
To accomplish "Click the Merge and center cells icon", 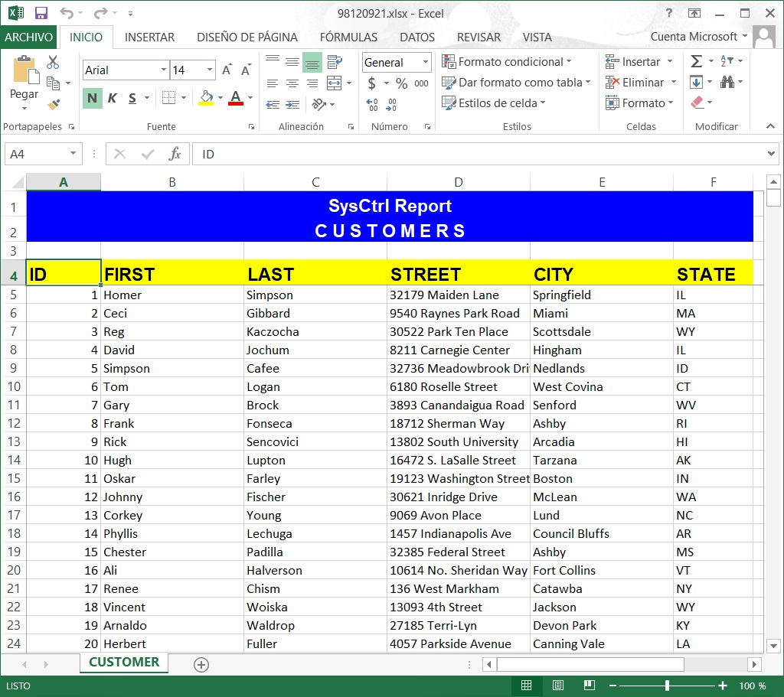I will pyautogui.click(x=334, y=83).
